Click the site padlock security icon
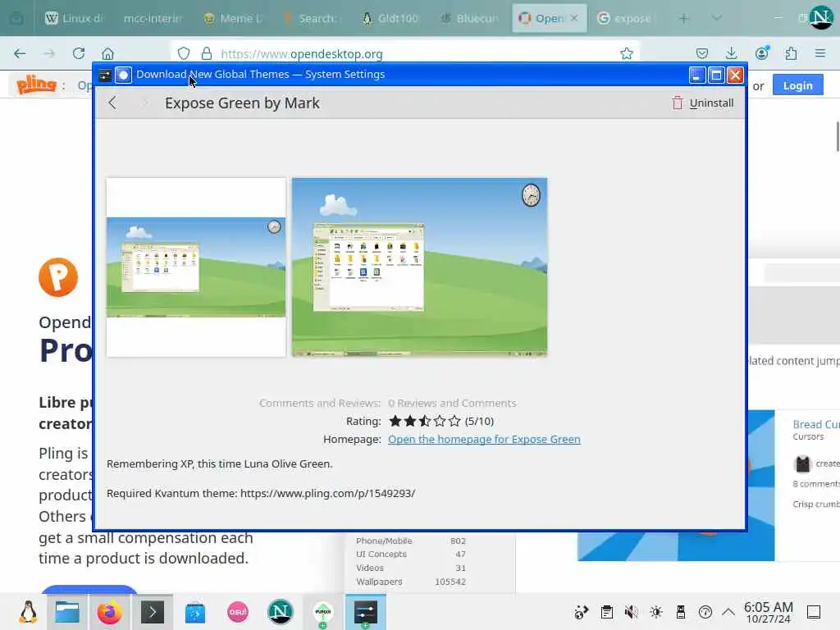The height and width of the screenshot is (630, 840). coord(206,53)
